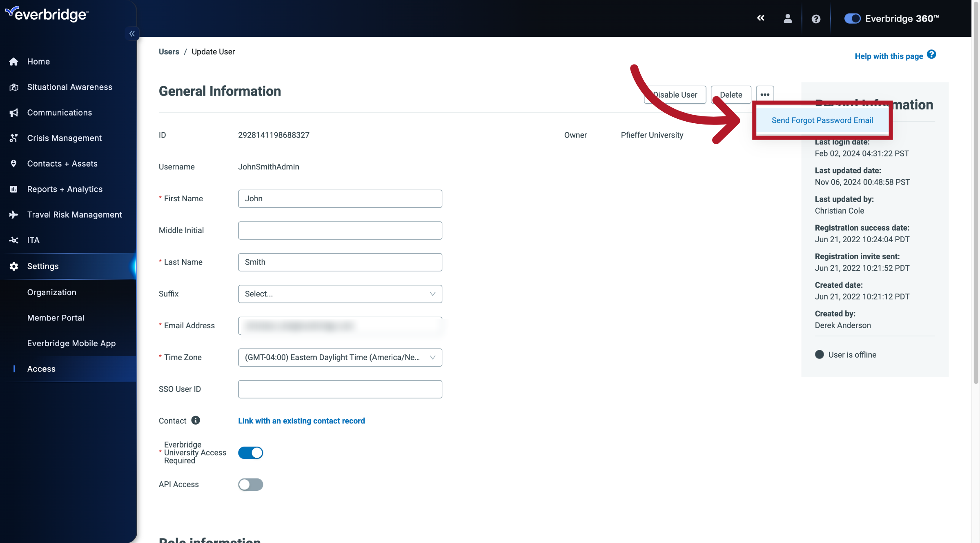Screen dimensions: 980x543
Task: Click the Settings gear icon
Action: point(14,266)
